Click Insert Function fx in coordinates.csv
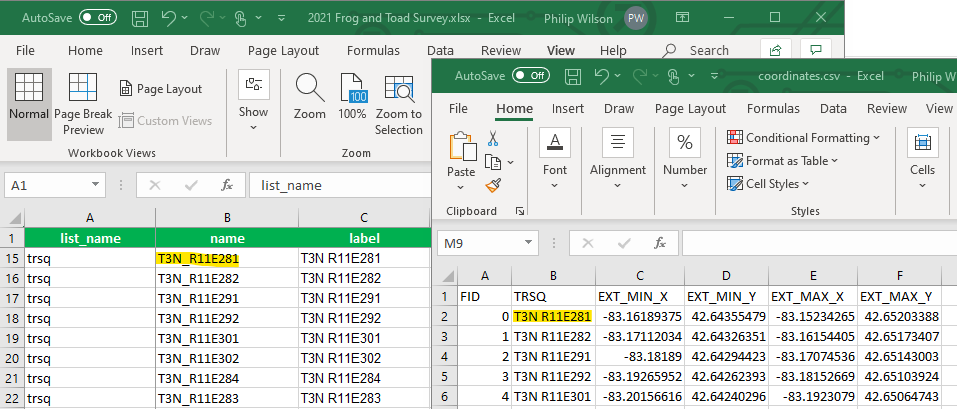Image resolution: width=957 pixels, height=409 pixels. click(x=660, y=242)
